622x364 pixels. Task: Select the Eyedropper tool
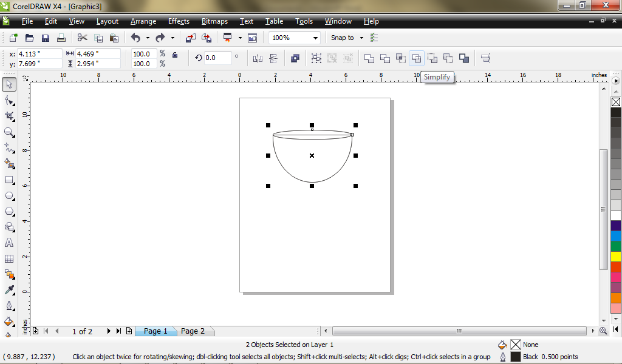click(9, 290)
